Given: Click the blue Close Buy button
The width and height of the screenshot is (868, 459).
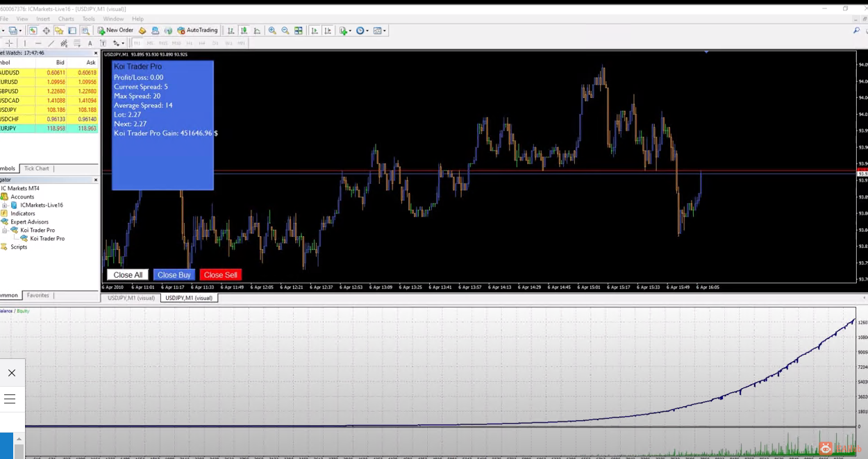Looking at the screenshot, I should 174,275.
